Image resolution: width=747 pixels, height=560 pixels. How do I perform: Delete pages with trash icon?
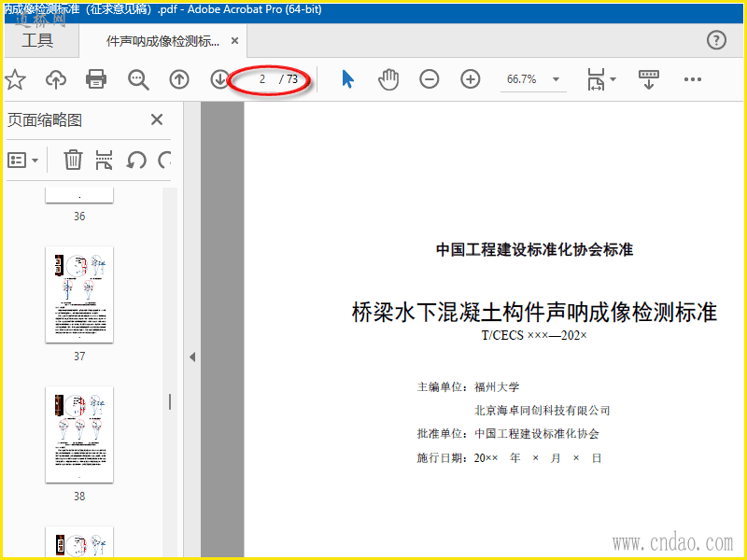pos(73,160)
